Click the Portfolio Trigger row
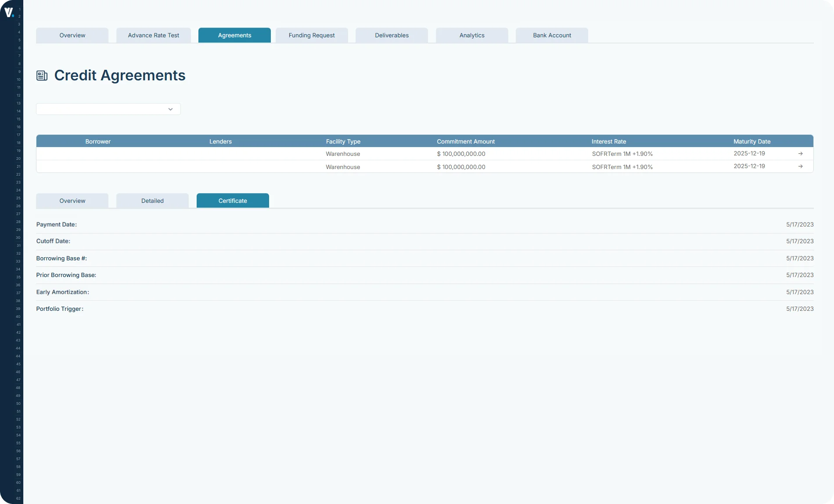The image size is (834, 504). pos(59,309)
